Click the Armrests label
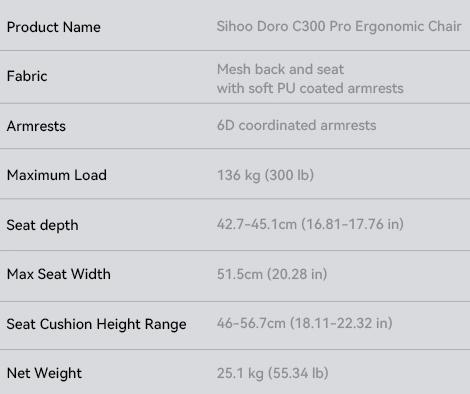The height and width of the screenshot is (394, 470). (36, 126)
